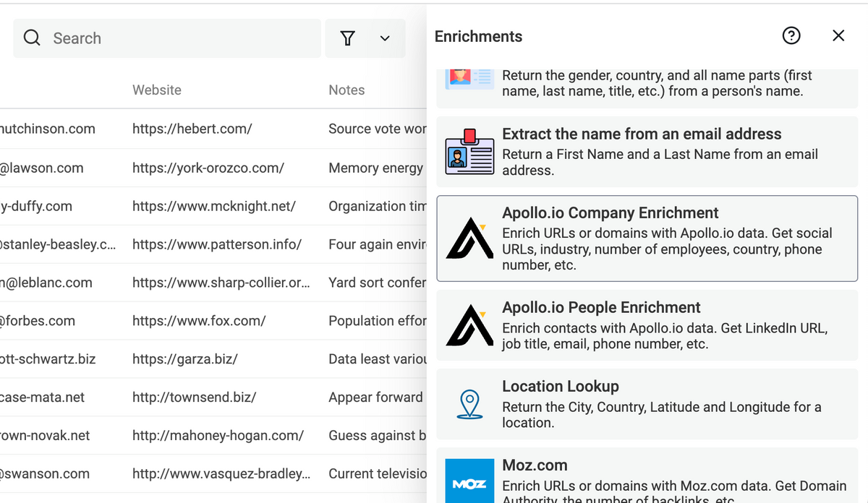Type in the Search field

pyautogui.click(x=181, y=38)
